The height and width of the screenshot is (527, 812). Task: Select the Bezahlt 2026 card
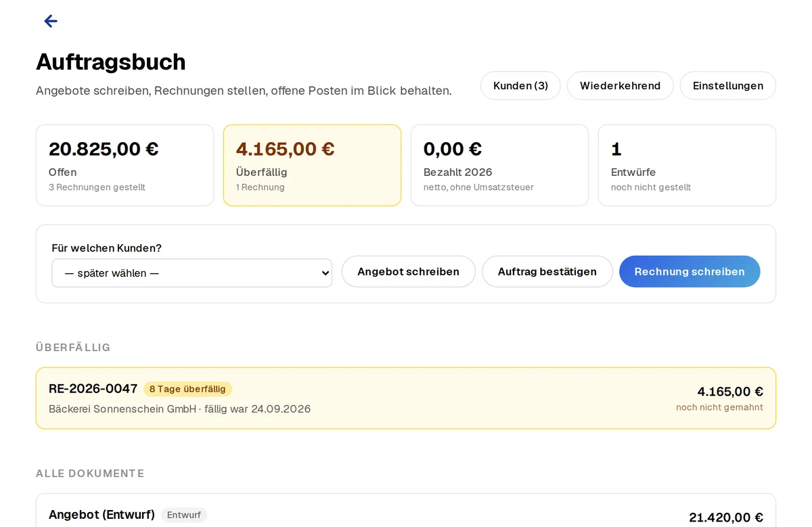[499, 165]
